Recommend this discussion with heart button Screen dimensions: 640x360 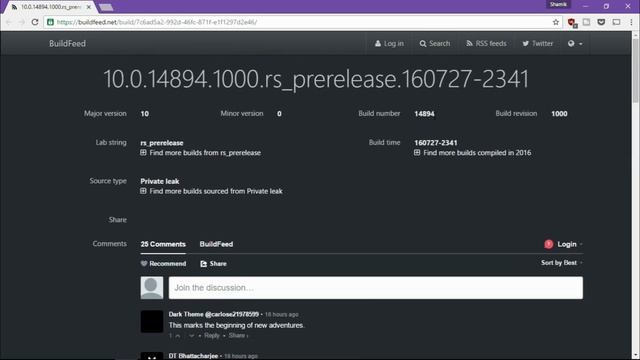[163, 264]
